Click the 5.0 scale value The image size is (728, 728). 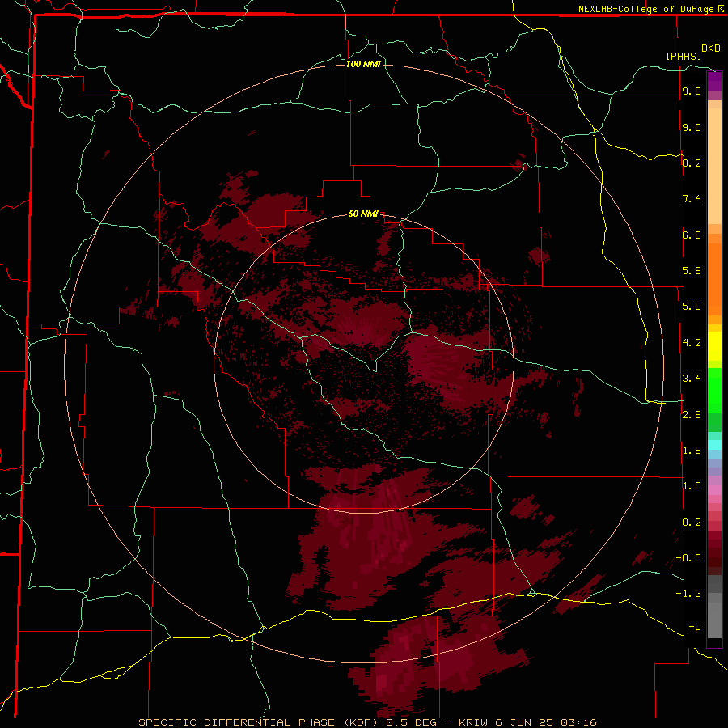point(692,307)
